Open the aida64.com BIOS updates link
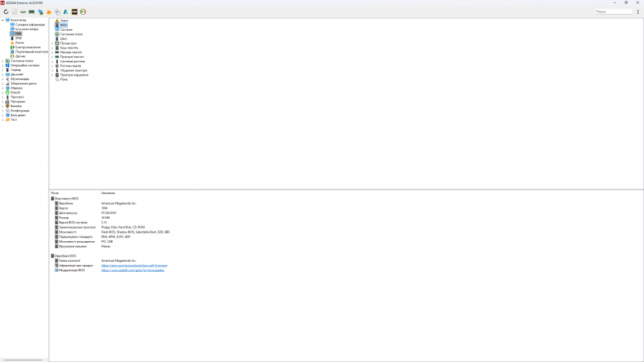Screen dimensions: 644x362 133,270
